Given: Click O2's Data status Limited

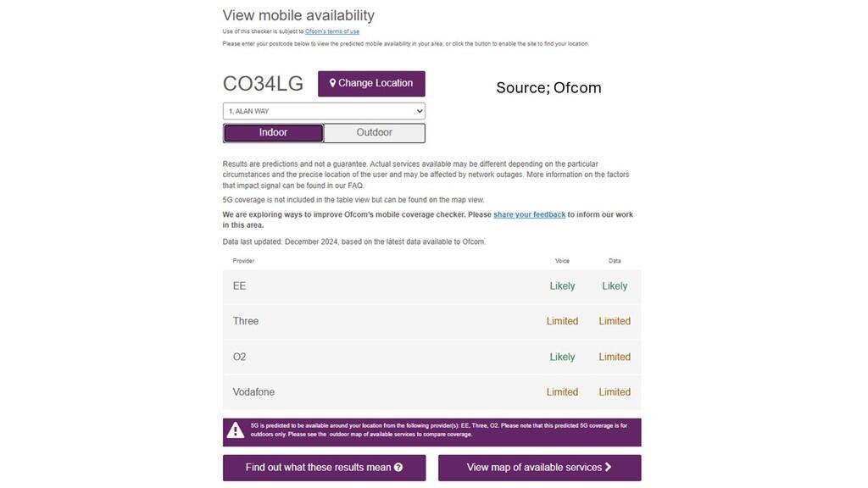Looking at the screenshot, I should tap(615, 357).
